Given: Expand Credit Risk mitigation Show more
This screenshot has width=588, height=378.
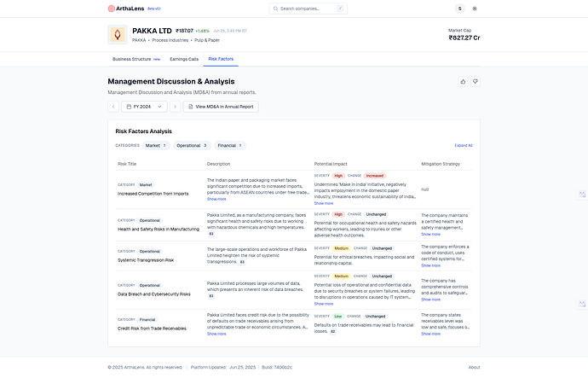Looking at the screenshot, I should (x=430, y=334).
